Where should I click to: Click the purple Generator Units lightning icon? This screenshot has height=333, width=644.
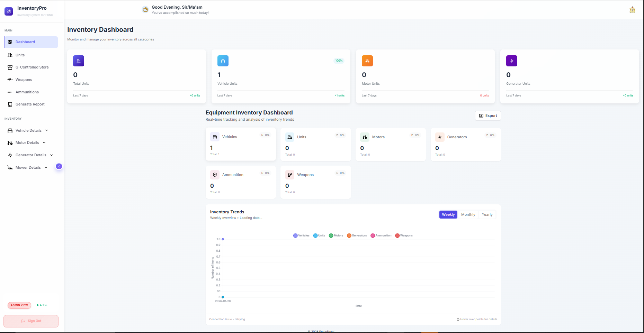pos(512,61)
